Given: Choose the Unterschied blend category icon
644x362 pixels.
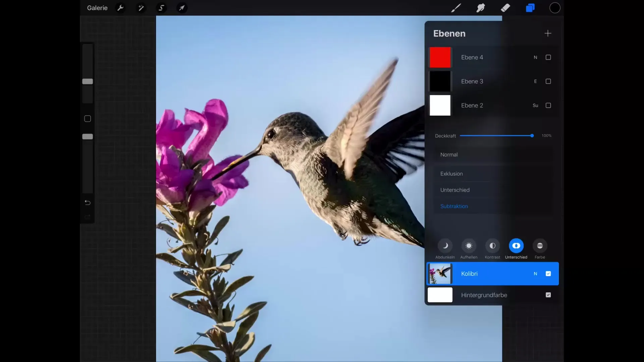Looking at the screenshot, I should click(x=516, y=246).
